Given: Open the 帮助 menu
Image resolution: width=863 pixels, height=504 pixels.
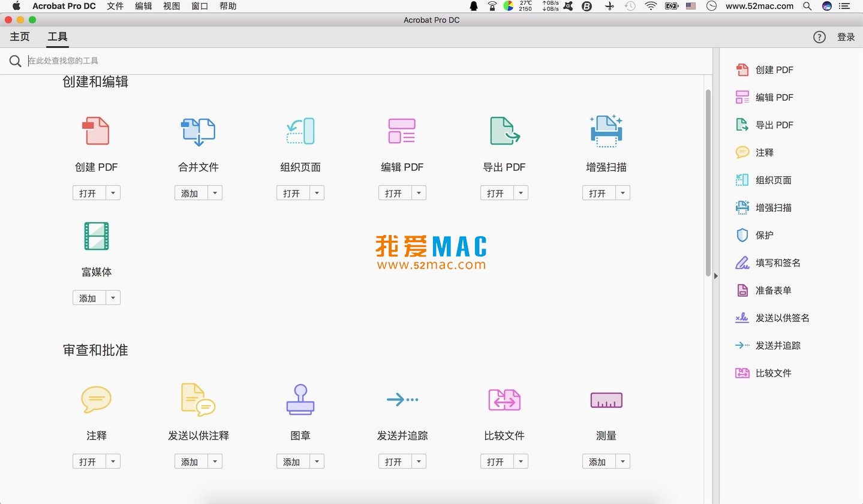Looking at the screenshot, I should [x=228, y=6].
